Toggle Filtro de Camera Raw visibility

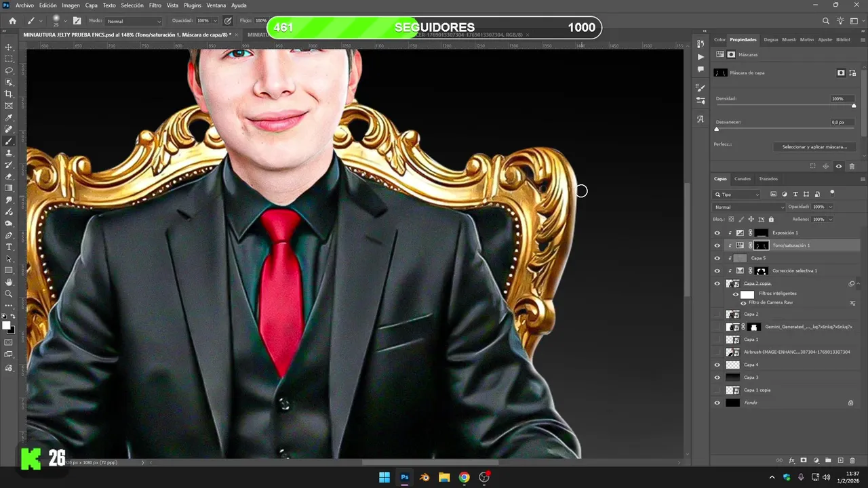pos(743,303)
